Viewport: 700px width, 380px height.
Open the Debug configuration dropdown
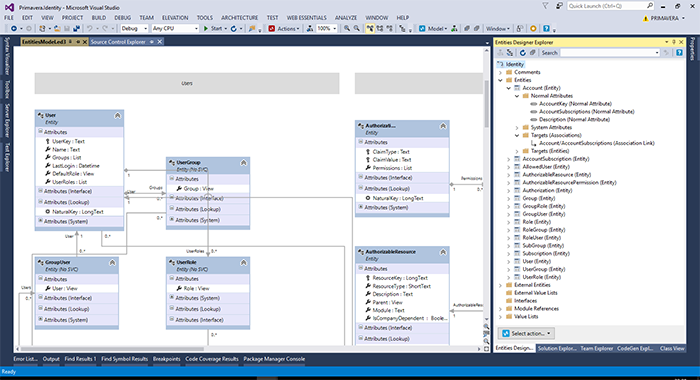(x=134, y=29)
